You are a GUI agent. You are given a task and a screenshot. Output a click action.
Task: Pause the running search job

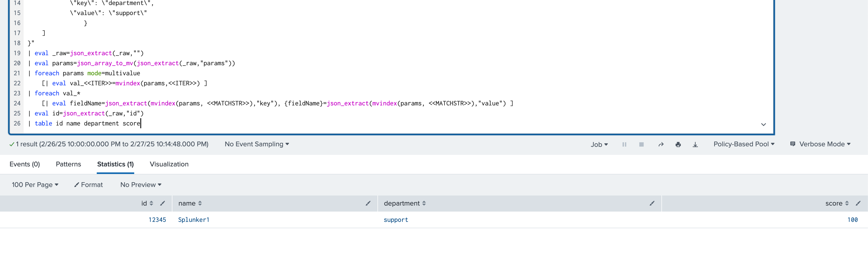pos(624,144)
